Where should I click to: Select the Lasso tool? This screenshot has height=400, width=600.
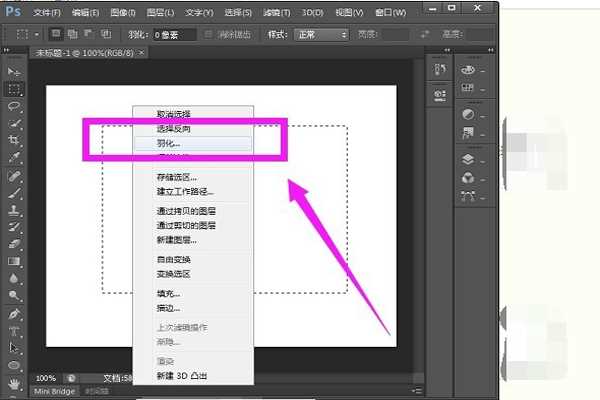click(14, 106)
